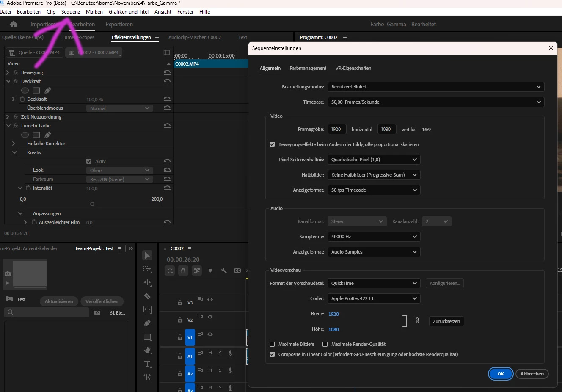Enable Maximale Bittiefe checkbox
562x392 pixels.
[272, 344]
